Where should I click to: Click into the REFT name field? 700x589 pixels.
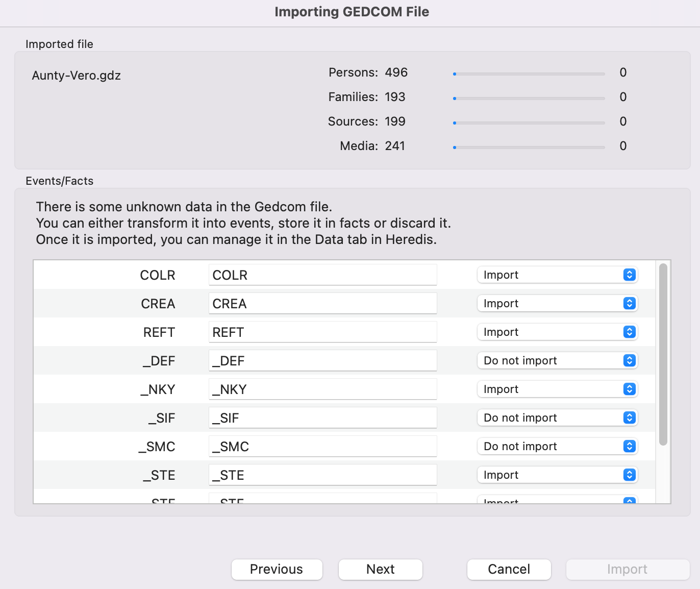tap(322, 332)
